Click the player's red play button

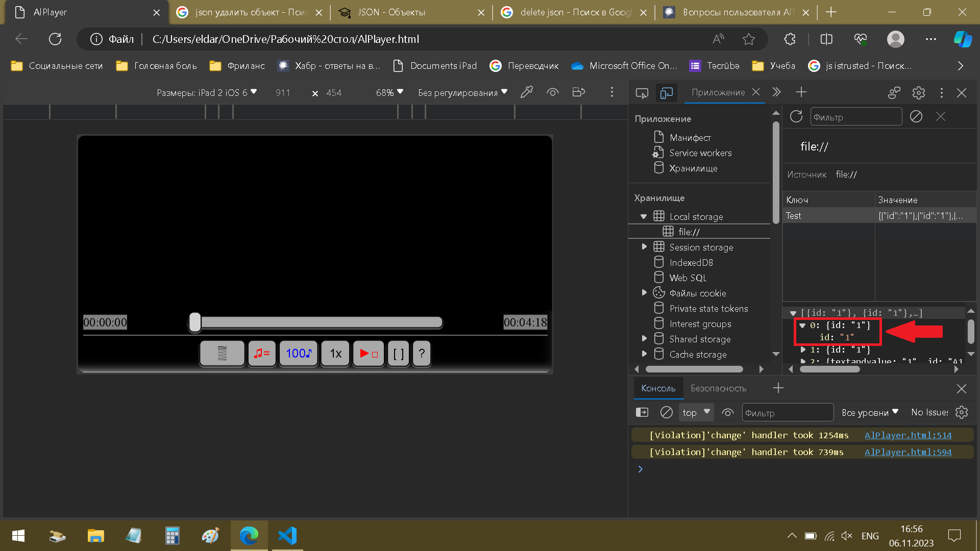pos(368,354)
